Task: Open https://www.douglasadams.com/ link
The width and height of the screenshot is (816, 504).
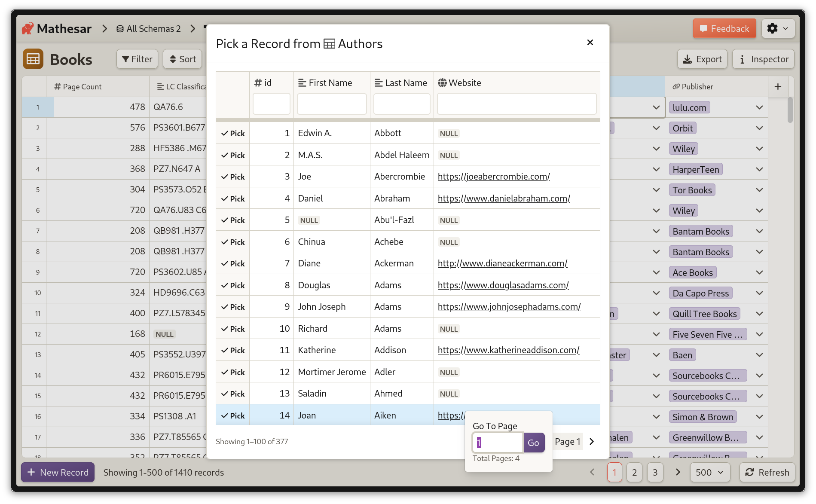Action: 503,284
